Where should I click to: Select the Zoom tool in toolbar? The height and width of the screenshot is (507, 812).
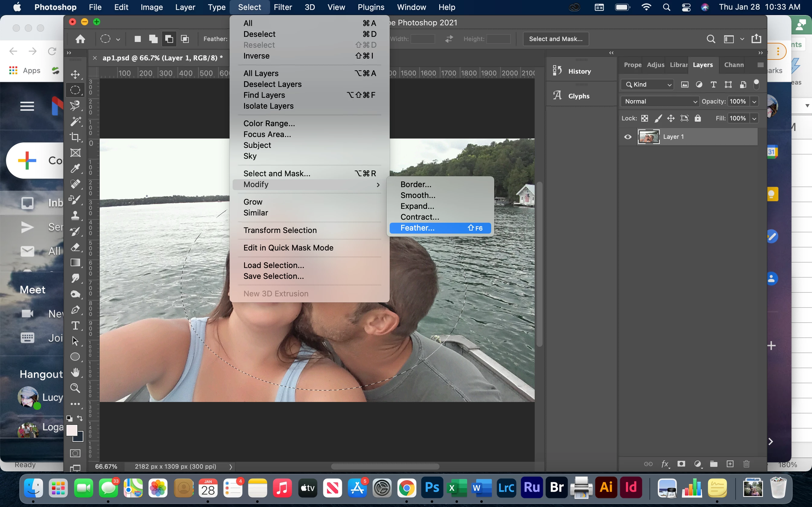click(x=75, y=388)
